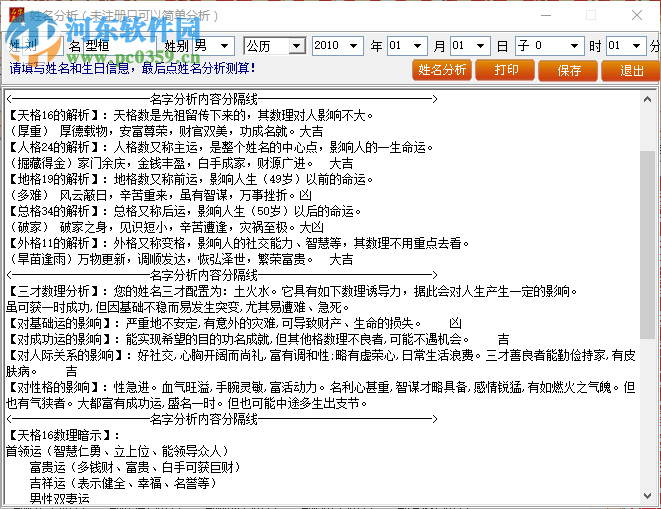
Task: Open the dropdown after 时 label
Action: [636, 46]
